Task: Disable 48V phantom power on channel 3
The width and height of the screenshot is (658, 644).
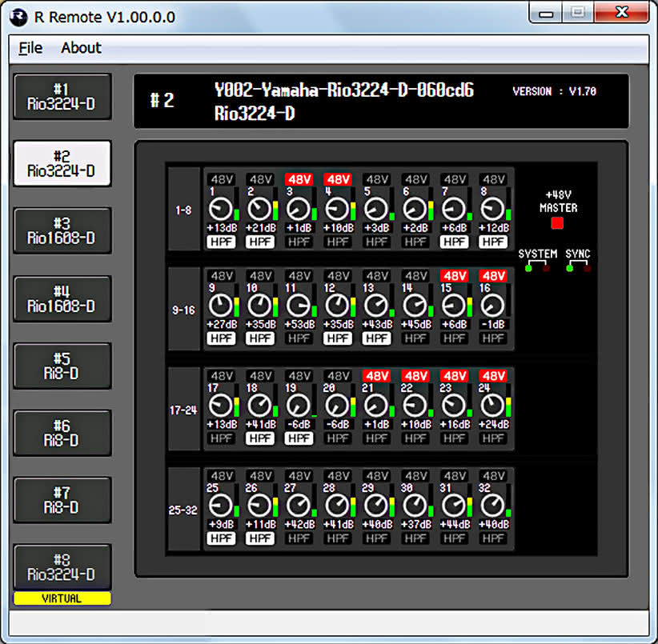Action: tap(299, 179)
